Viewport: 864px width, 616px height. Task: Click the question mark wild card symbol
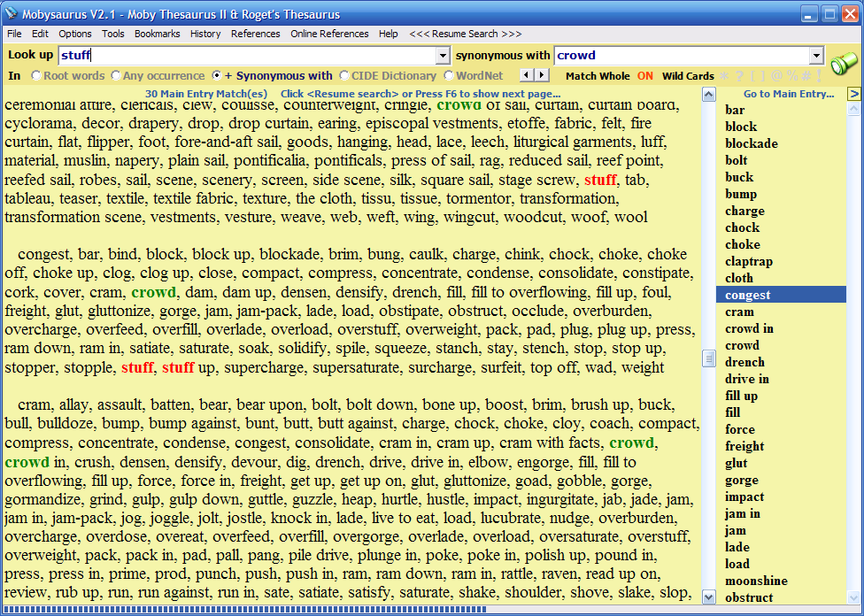click(739, 75)
